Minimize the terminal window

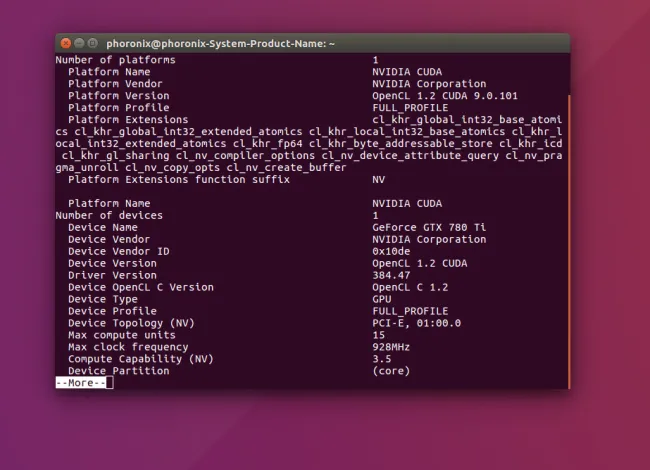point(80,43)
